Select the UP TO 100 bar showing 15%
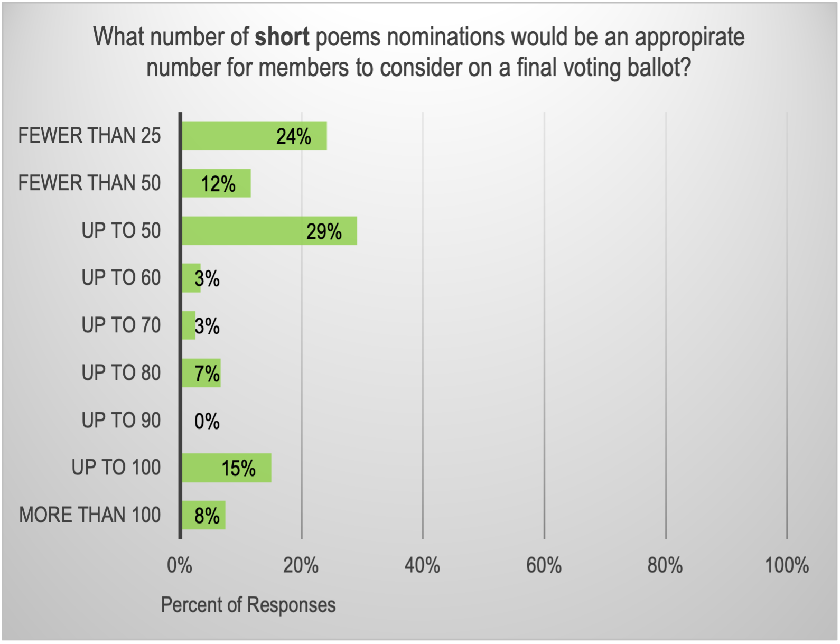Viewport: 840px width, 644px height. 227,468
